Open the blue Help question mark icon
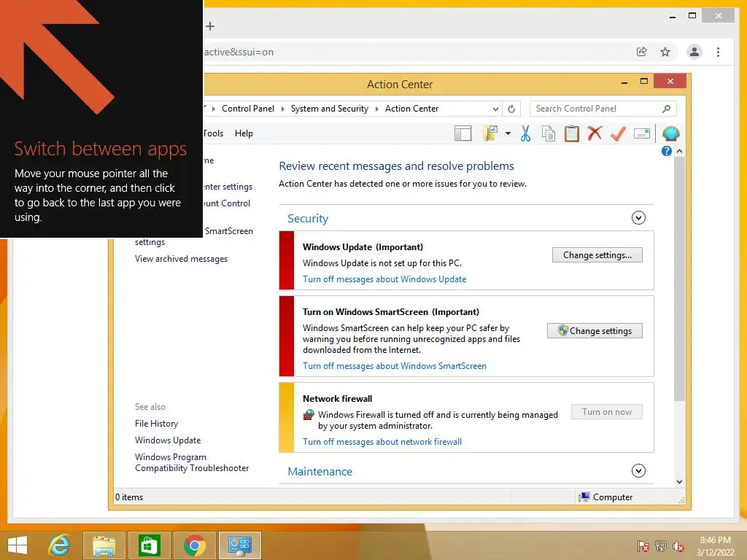This screenshot has width=747, height=560. point(667,151)
